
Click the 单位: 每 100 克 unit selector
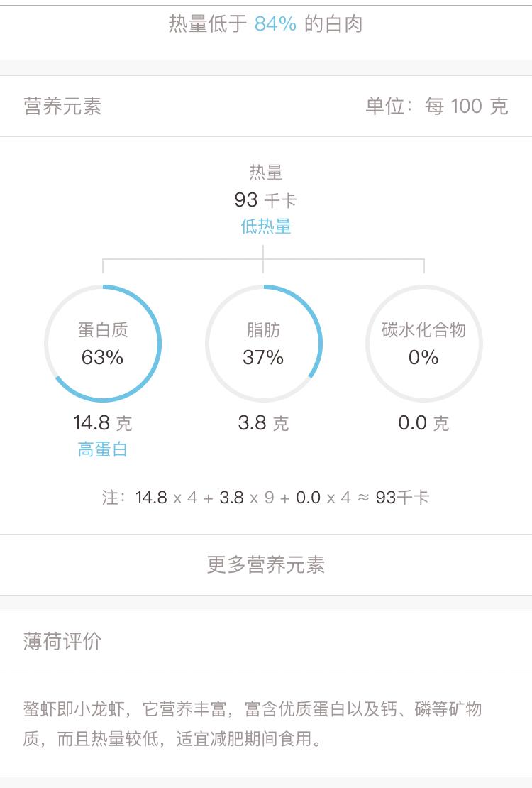436,106
